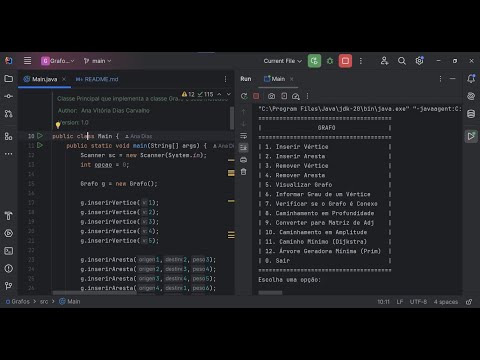Click the Ana Dias author inlay on line 10
The height and width of the screenshot is (360, 480).
[x=139, y=136]
